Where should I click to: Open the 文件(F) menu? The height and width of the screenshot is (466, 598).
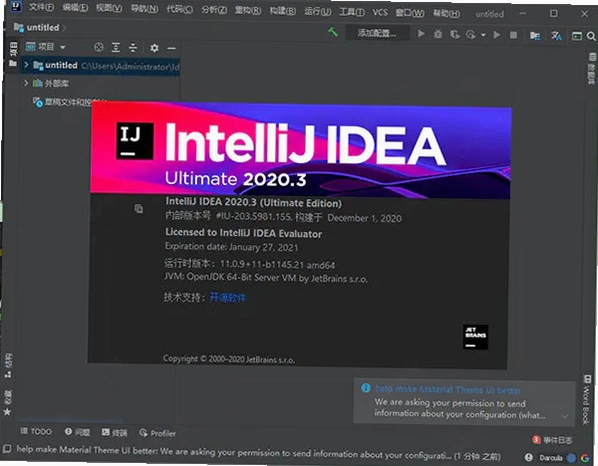coord(41,7)
